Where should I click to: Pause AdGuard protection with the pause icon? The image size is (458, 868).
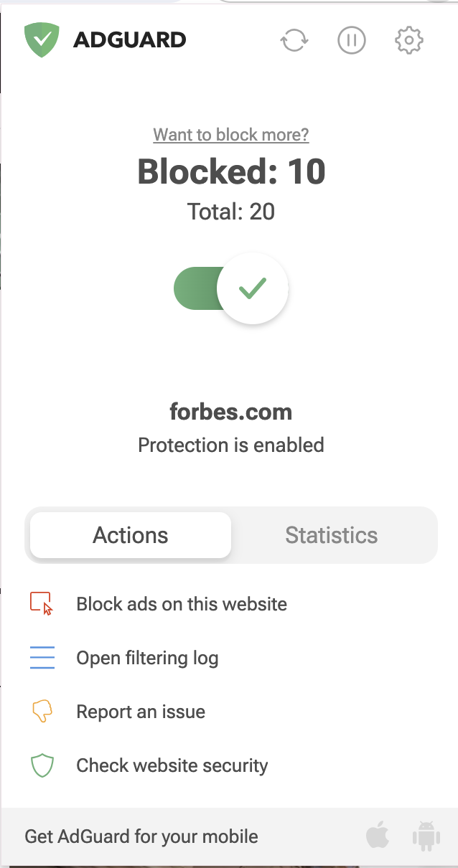(x=352, y=40)
